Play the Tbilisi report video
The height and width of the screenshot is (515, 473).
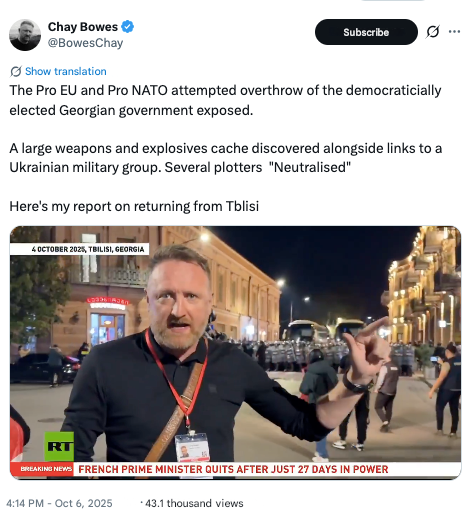tap(235, 352)
